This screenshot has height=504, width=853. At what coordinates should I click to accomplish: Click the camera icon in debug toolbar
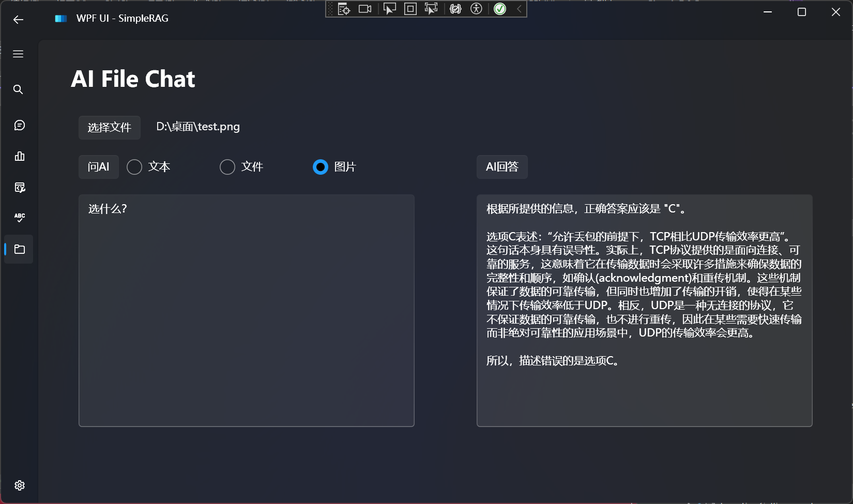pos(365,9)
